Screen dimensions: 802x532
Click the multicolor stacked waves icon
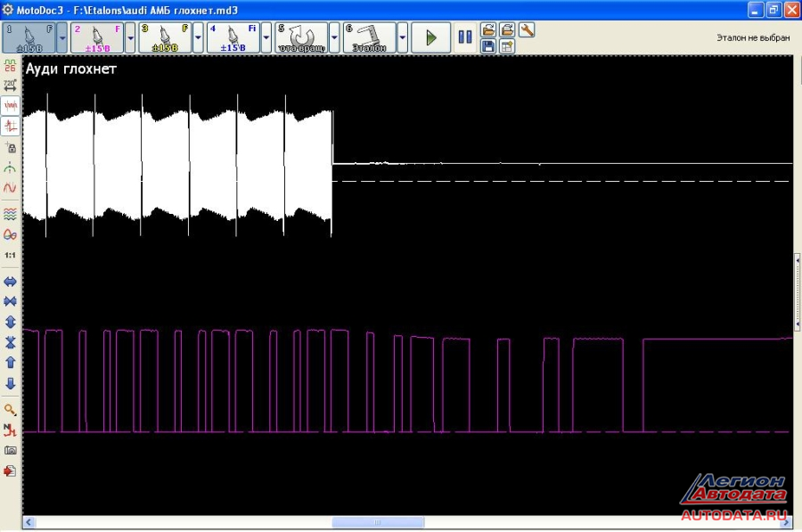(x=10, y=214)
